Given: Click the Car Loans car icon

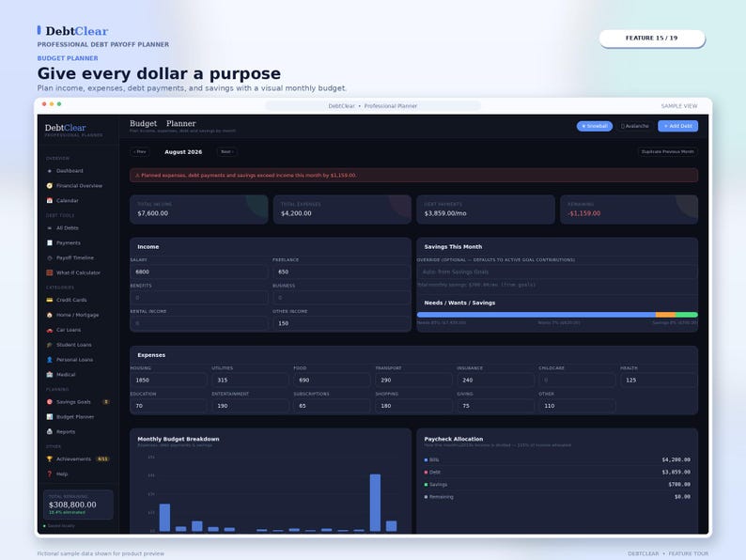Looking at the screenshot, I should point(50,330).
